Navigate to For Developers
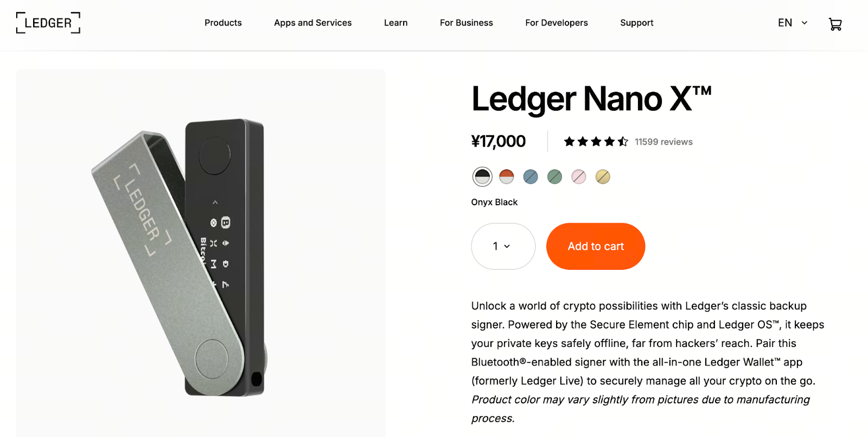Image resolution: width=868 pixels, height=437 pixels. (x=556, y=23)
